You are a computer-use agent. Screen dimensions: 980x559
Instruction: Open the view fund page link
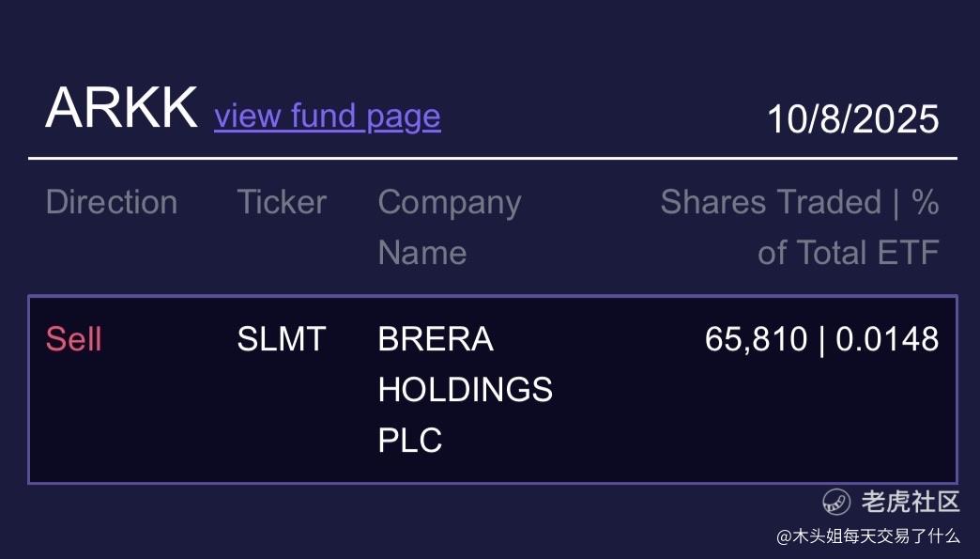[x=327, y=116]
